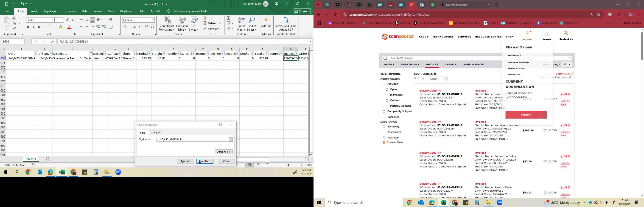Image resolution: width=644 pixels, height=207 pixels.
Task: Switch to Page Break Preview view icon
Action: click(x=268, y=165)
